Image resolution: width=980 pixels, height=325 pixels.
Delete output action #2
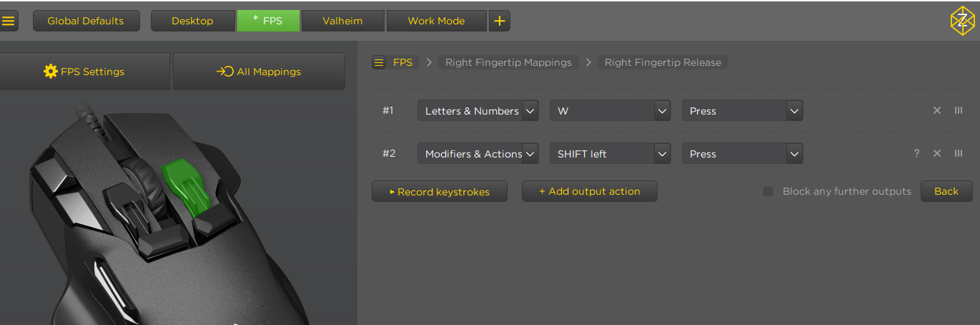[x=936, y=154]
